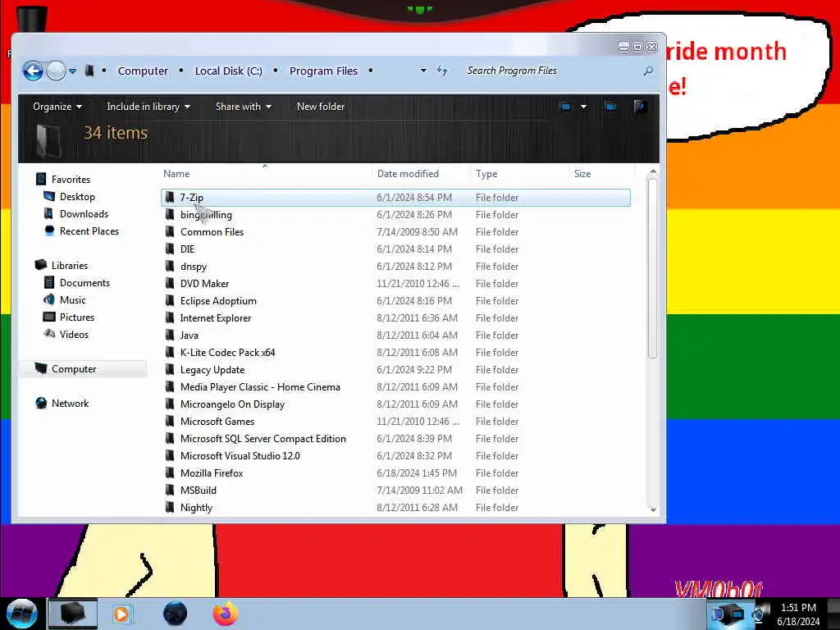Open the Videos library
This screenshot has width=840, height=630.
click(x=74, y=335)
